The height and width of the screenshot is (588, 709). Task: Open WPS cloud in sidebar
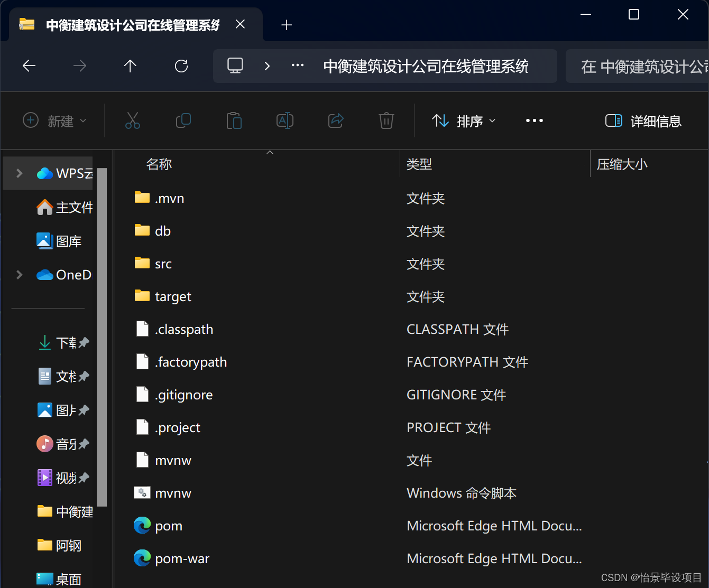point(65,173)
